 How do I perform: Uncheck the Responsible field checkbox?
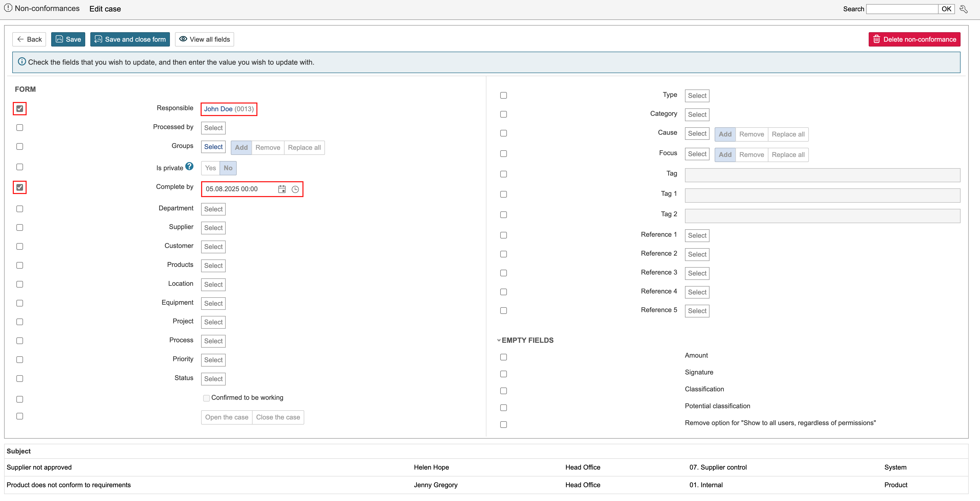[20, 109]
